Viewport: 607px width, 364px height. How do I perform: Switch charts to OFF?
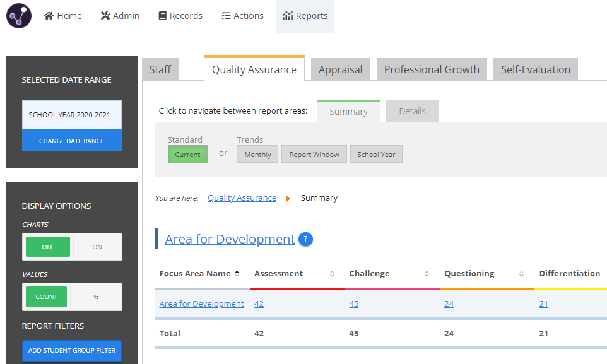48,247
